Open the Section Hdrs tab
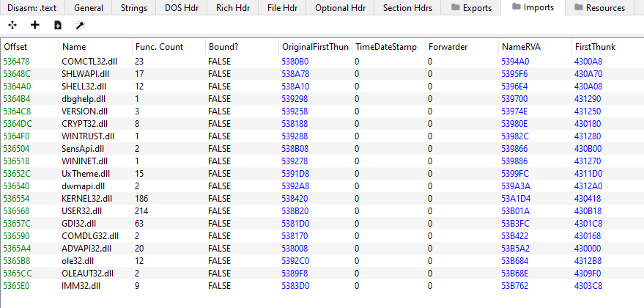 coord(407,8)
